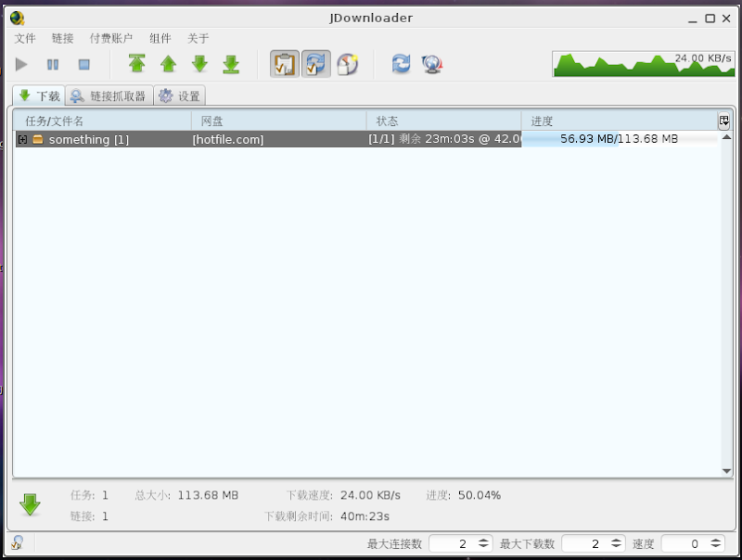Click the 40m:23s remaining time value
The image size is (742, 560).
(x=365, y=516)
